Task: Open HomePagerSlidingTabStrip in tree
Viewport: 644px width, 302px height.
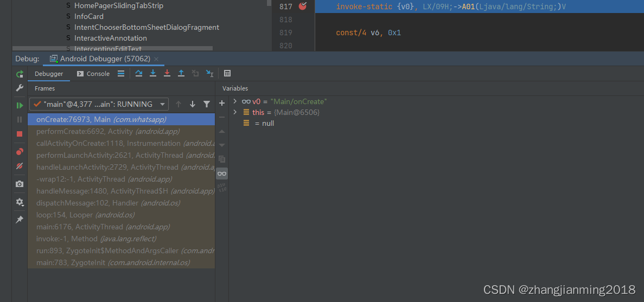Action: [x=119, y=6]
